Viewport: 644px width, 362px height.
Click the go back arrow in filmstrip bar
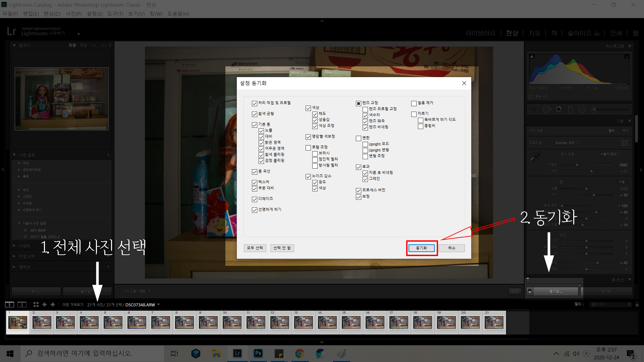tap(44, 304)
